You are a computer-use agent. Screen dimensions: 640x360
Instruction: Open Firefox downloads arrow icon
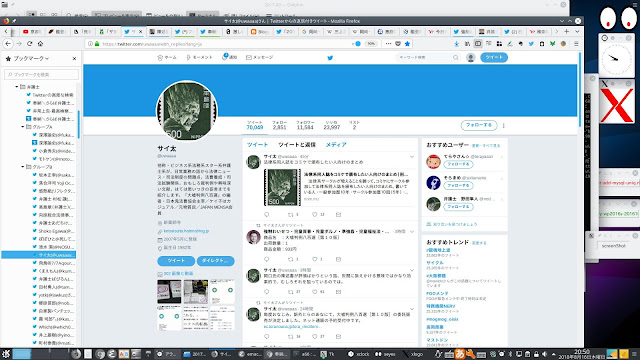[457, 44]
